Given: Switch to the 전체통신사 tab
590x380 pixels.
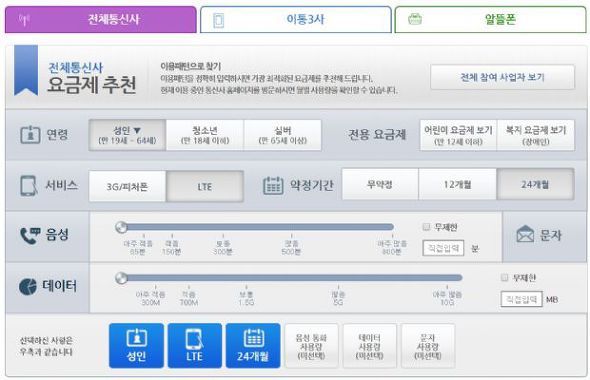Looking at the screenshot, I should [x=100, y=20].
